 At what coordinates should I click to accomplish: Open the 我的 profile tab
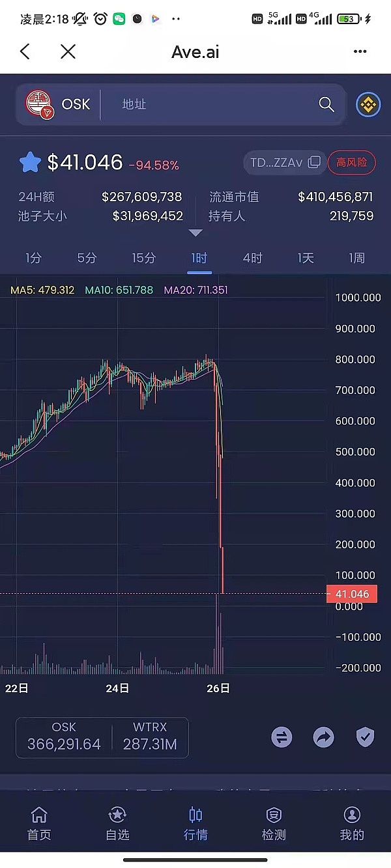pyautogui.click(x=352, y=823)
